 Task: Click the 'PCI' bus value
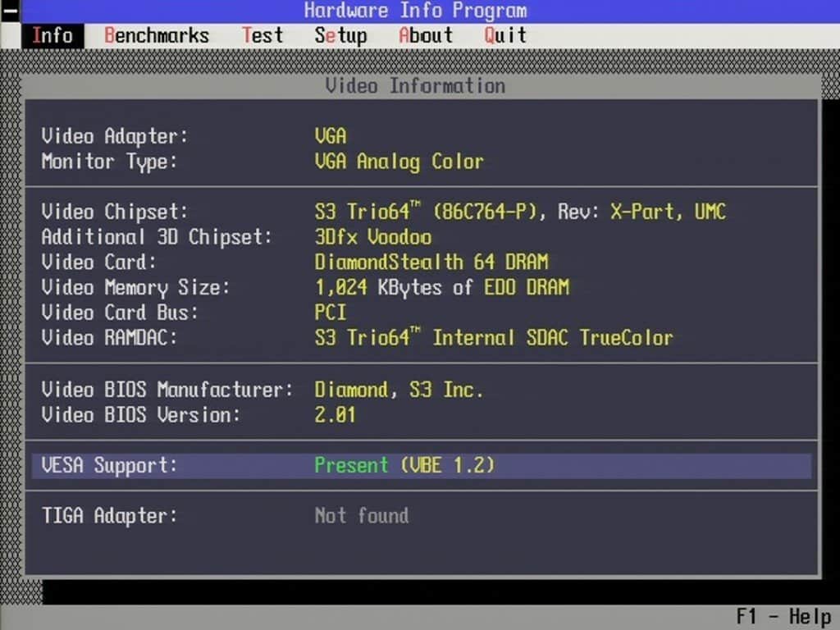pos(330,313)
